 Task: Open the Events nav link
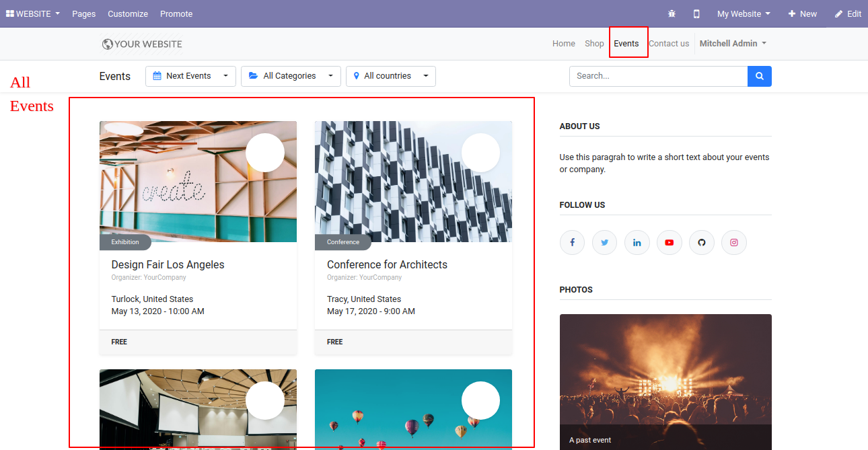[x=626, y=44]
